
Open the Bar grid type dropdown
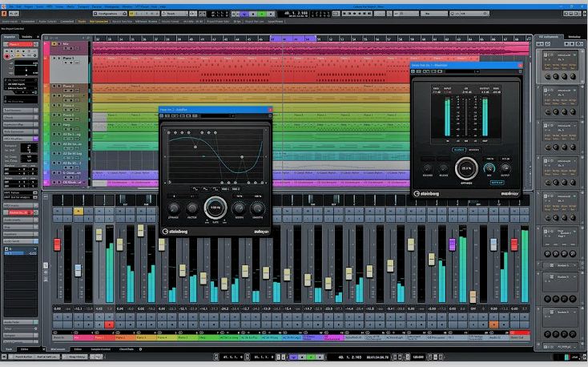(x=434, y=14)
